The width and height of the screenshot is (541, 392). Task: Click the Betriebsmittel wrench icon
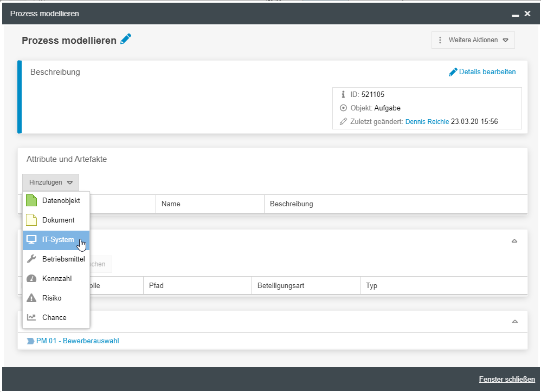(31, 259)
